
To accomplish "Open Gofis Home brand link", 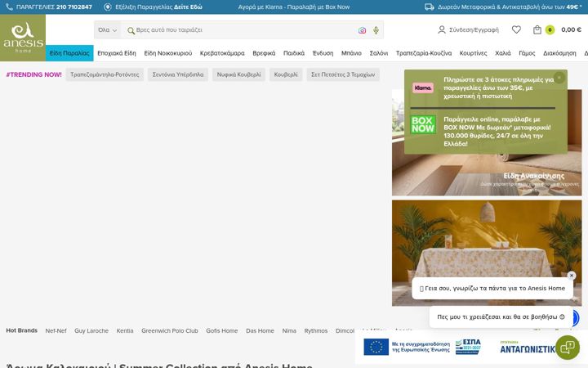I will [222, 331].
